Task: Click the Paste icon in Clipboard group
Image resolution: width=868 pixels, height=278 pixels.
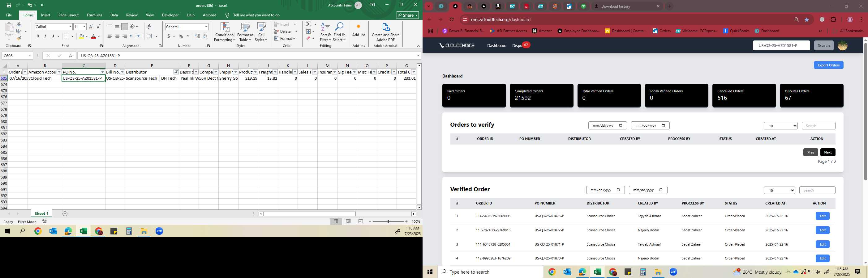Action: click(x=9, y=27)
